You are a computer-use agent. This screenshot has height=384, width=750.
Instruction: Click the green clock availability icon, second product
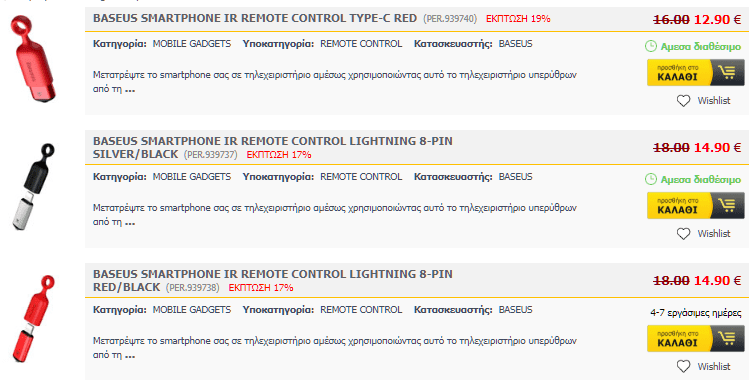[651, 179]
